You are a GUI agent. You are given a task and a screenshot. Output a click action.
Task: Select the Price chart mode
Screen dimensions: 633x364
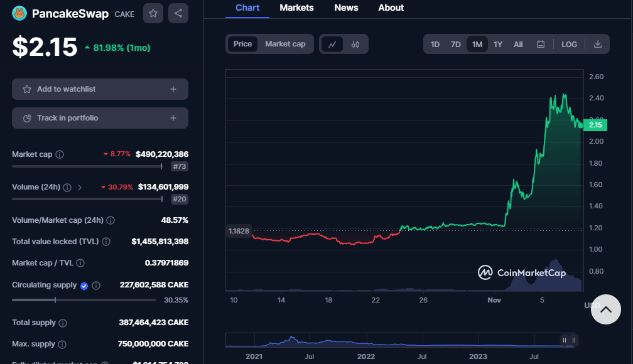[x=242, y=44]
